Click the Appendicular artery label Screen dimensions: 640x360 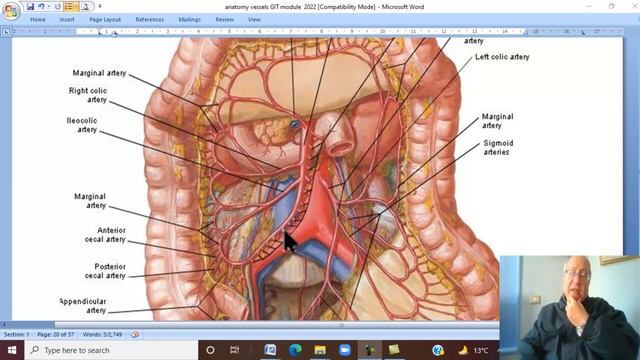click(x=83, y=306)
